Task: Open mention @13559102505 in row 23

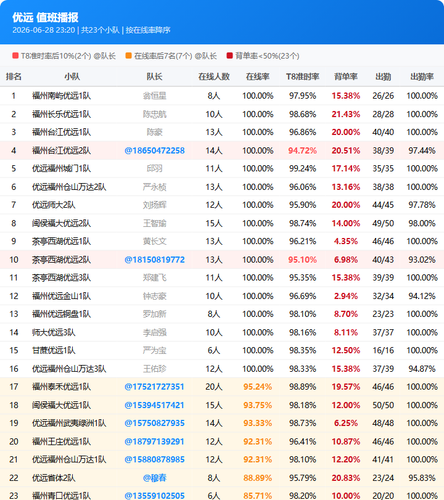Action: 154,496
